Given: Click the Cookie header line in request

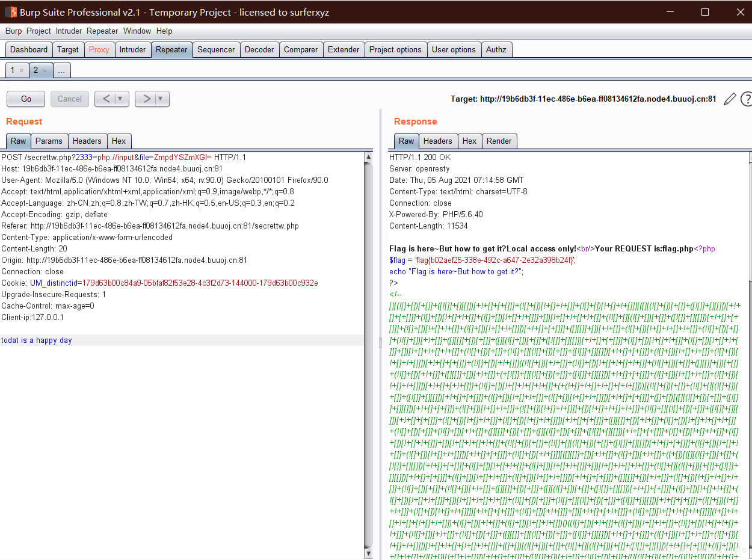Looking at the screenshot, I should (x=159, y=283).
